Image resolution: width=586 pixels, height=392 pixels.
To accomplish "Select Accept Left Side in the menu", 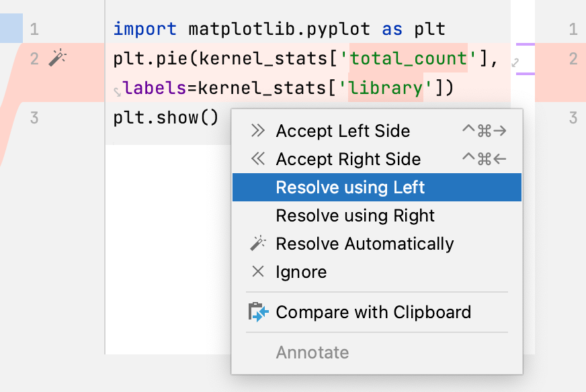I will point(343,131).
